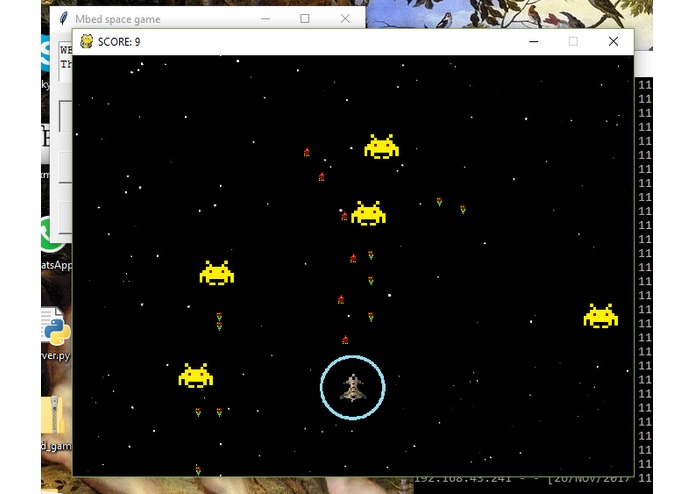The image size is (695, 494).
Task: Click the pygame icon beside SCORE: 9
Action: coord(86,41)
